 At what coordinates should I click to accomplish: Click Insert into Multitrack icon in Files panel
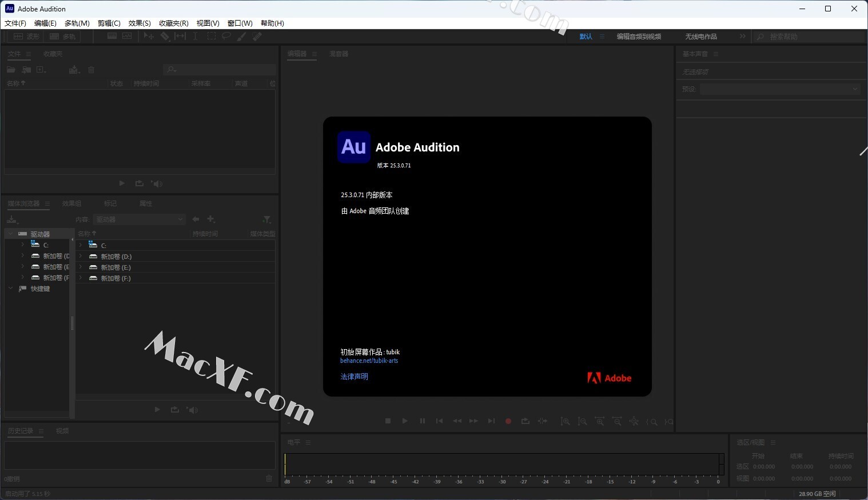(x=74, y=70)
